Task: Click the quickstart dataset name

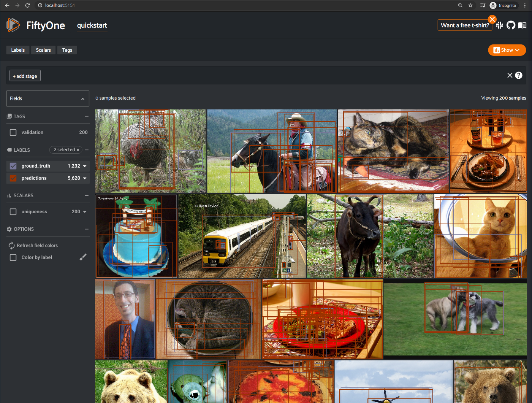Action: (x=92, y=25)
